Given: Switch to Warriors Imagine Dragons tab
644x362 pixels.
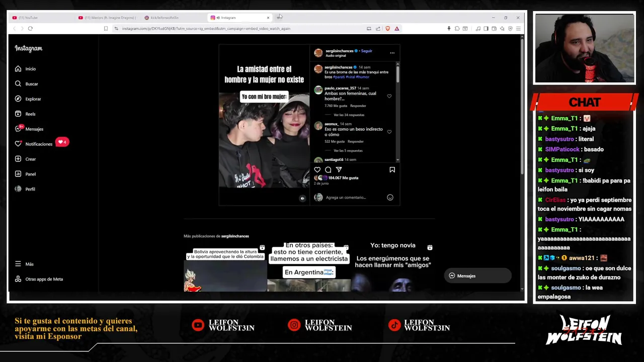Looking at the screenshot, I should pos(107,18).
